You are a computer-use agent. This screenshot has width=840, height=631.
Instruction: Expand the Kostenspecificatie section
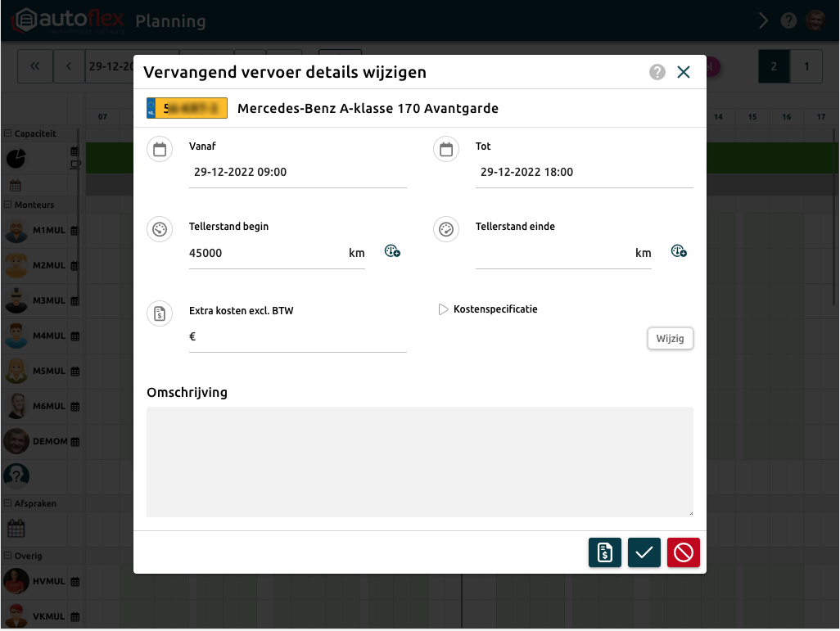coord(444,309)
